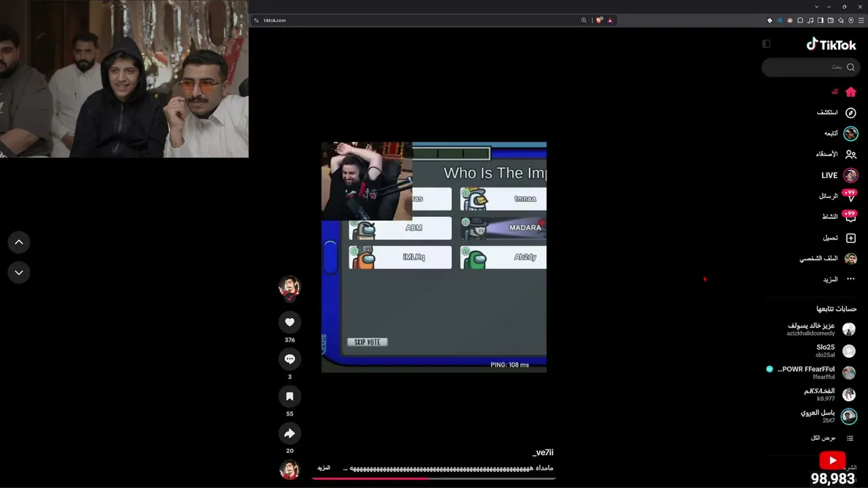Open the browser main hamburger menu

pyautogui.click(x=861, y=20)
